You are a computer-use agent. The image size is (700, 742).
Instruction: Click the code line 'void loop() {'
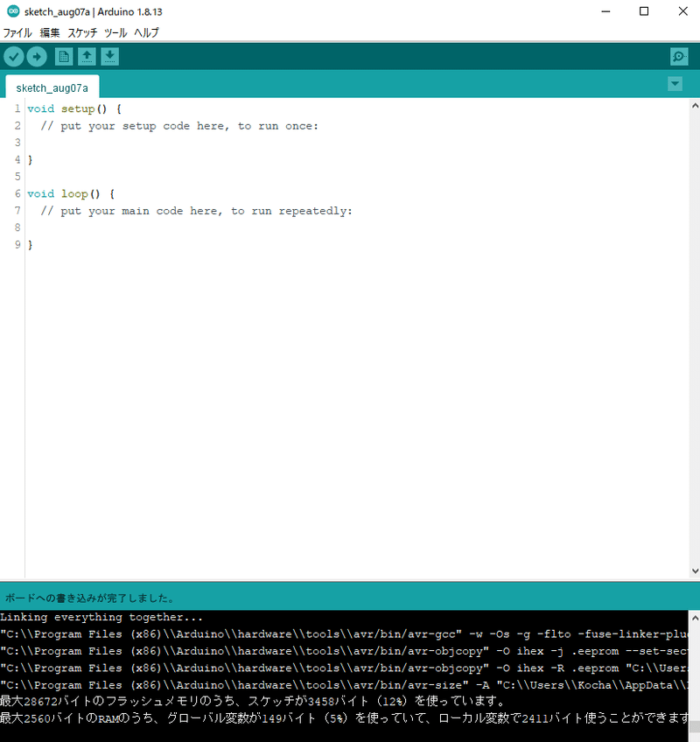(x=71, y=194)
